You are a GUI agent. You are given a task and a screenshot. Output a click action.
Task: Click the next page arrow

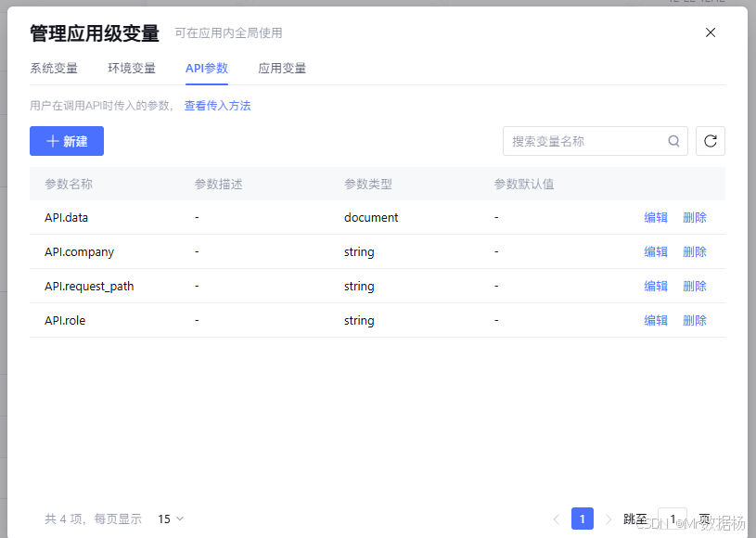click(607, 519)
